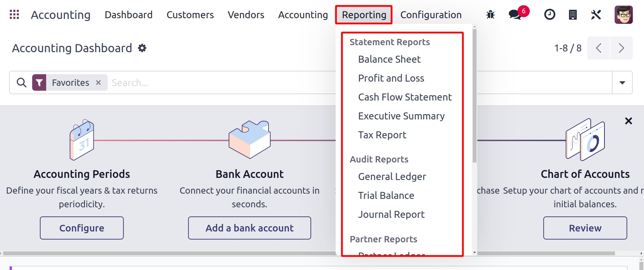Click the Configure button for Accounting Periods
This screenshot has height=270, width=644.
(x=82, y=228)
